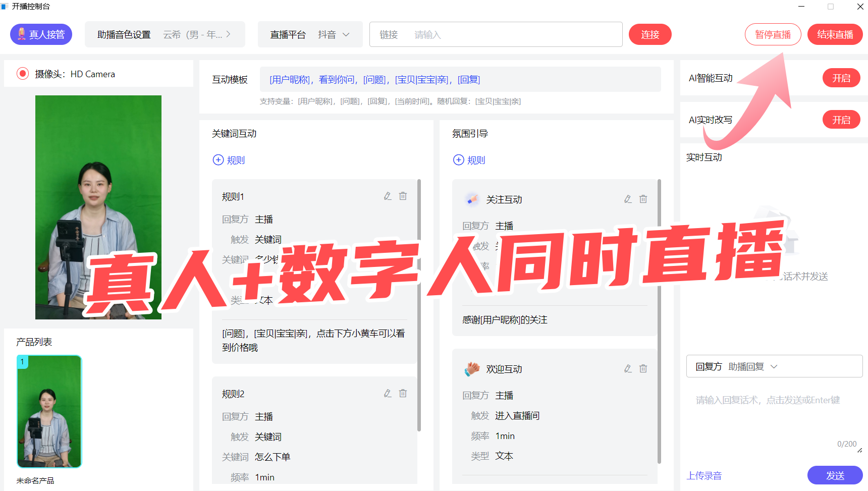Edit the 互动模板 template field
Image resolution: width=868 pixels, height=491 pixels.
tap(460, 79)
